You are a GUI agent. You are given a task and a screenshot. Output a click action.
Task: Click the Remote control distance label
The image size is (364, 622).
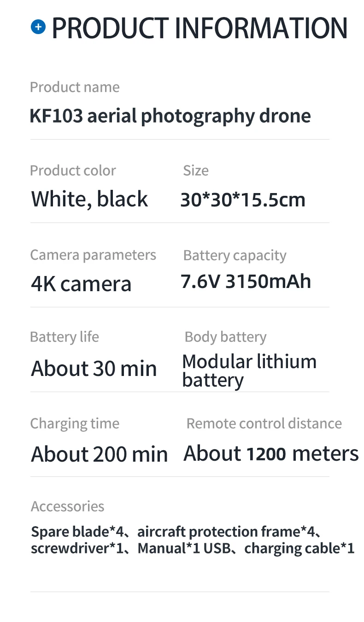264,424
